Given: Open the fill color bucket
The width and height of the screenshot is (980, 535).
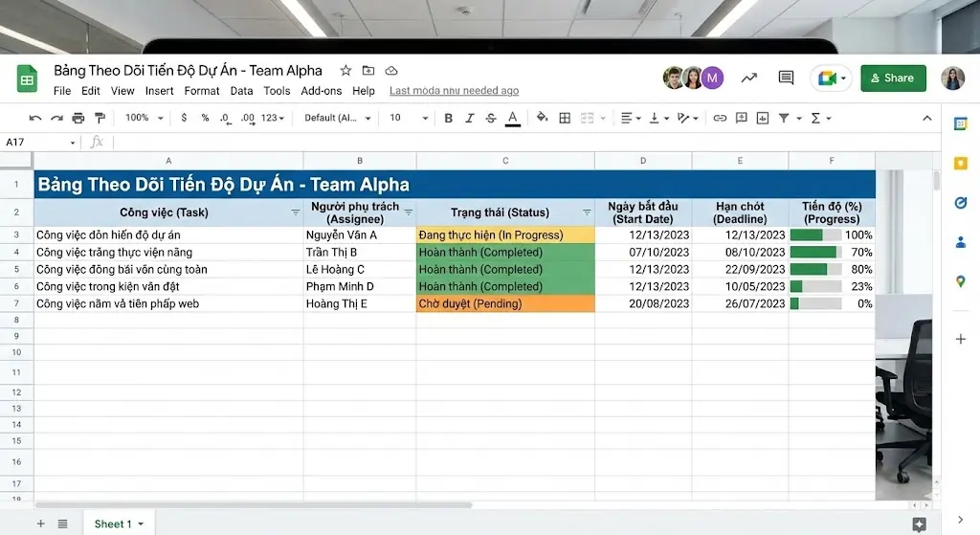Looking at the screenshot, I should coord(542,118).
